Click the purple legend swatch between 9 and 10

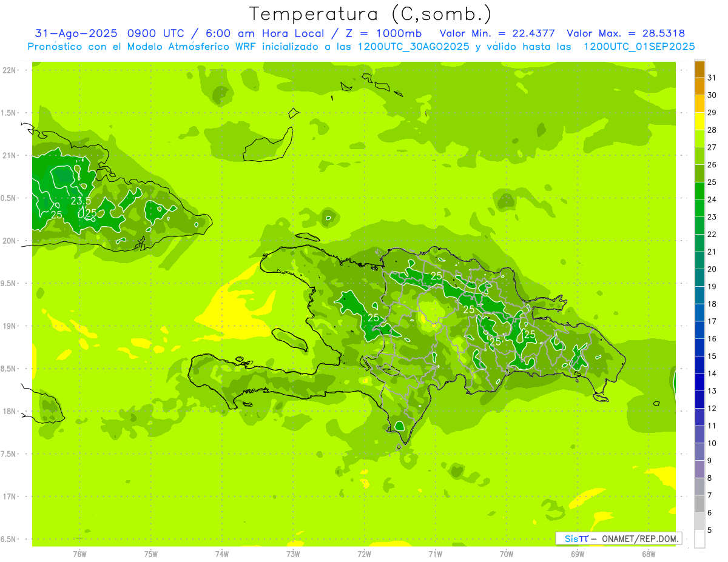pos(699,452)
